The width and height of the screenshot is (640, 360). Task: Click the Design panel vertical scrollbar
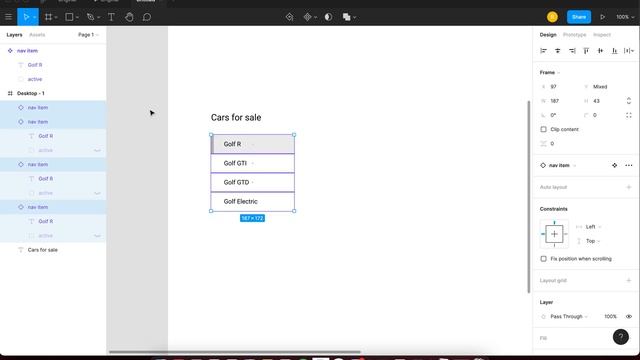pos(529,197)
